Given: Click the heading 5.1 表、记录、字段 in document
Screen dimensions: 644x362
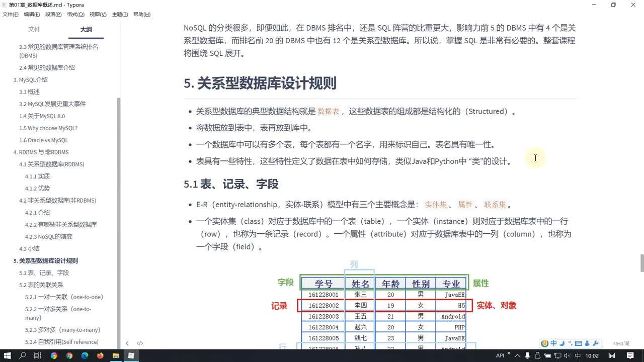Looking at the screenshot, I should click(x=231, y=184).
